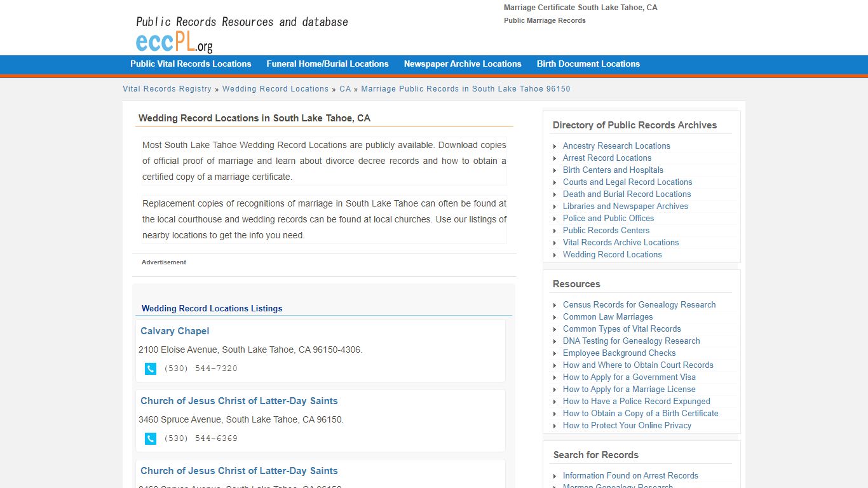Open Common Types of Vital Records

[621, 329]
